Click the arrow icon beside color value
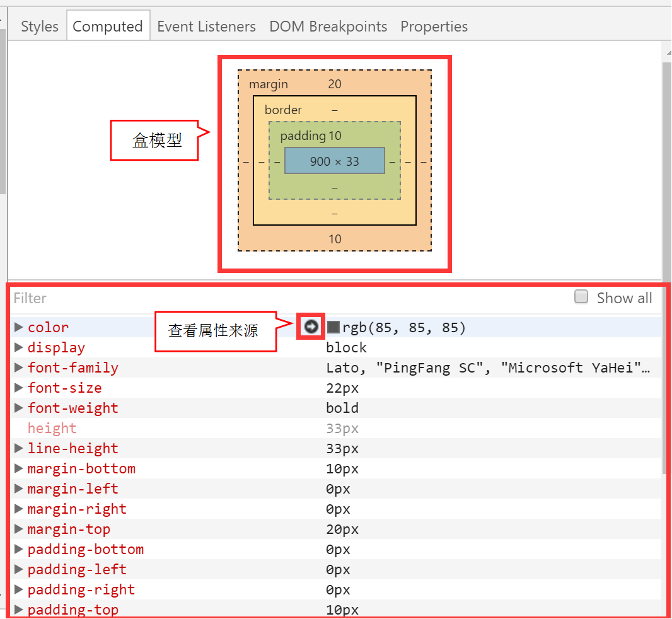 click(x=311, y=327)
